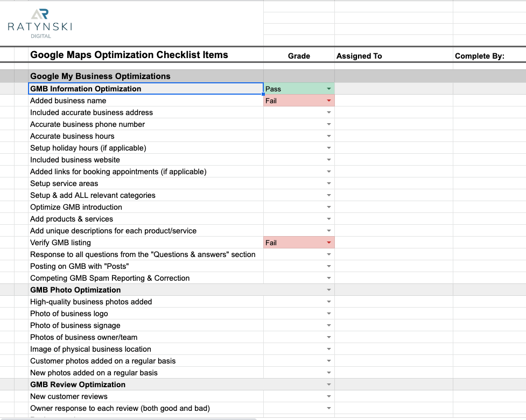Open grade dropdown for New customer reviews
Screen dimensions: 526x420
pyautogui.click(x=328, y=396)
